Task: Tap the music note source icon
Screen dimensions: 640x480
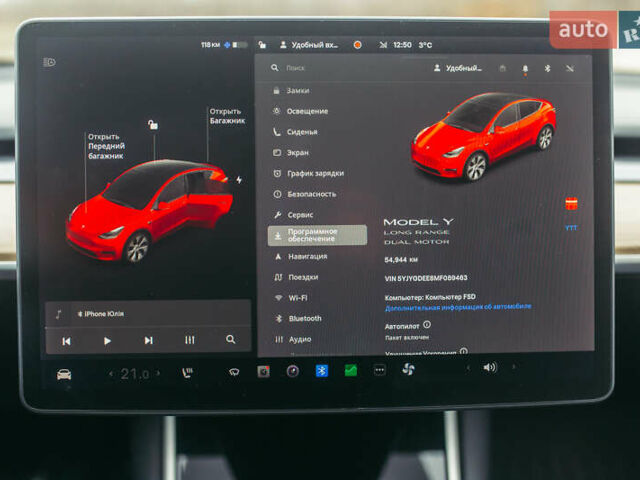Action: [58, 314]
